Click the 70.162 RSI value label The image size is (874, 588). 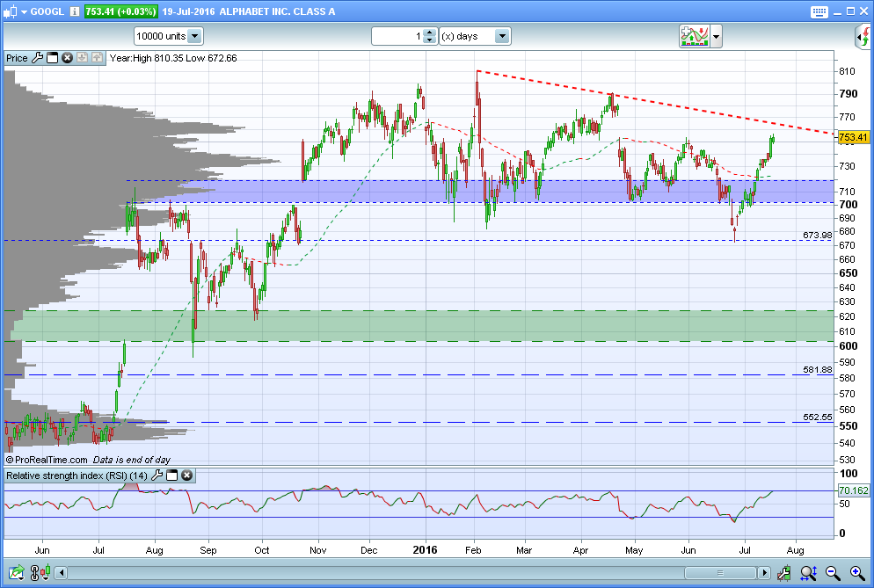click(854, 490)
